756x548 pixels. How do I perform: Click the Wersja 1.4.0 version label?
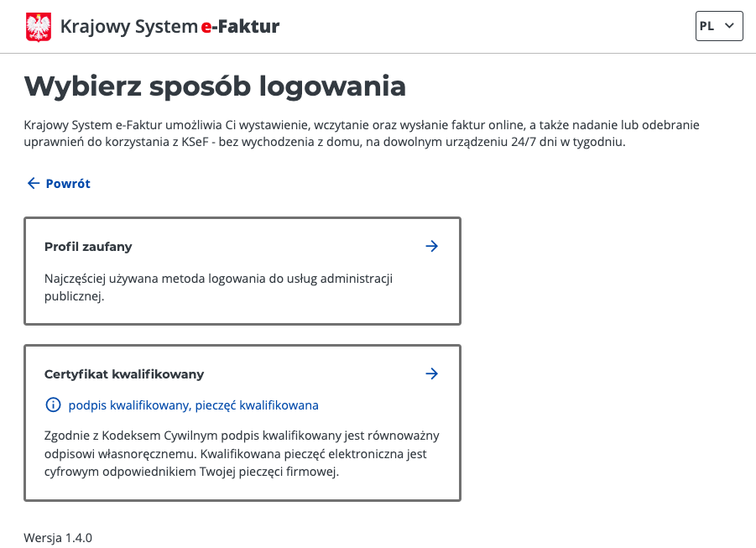[x=58, y=537]
